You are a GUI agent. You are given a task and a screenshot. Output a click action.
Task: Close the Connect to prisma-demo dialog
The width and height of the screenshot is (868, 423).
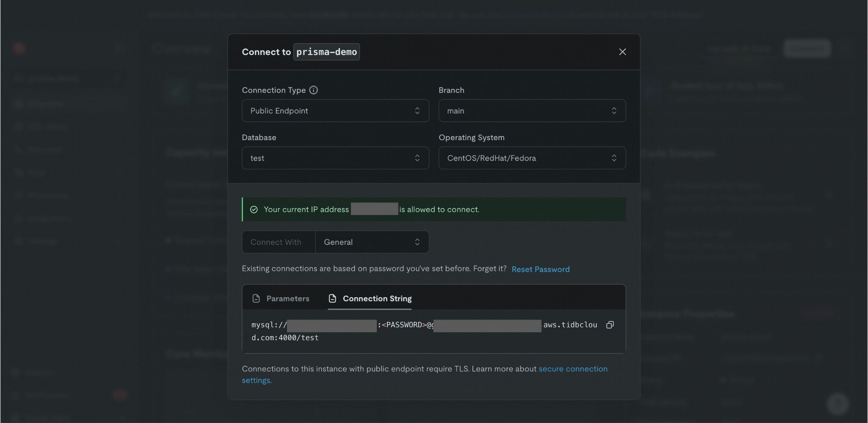click(x=622, y=52)
